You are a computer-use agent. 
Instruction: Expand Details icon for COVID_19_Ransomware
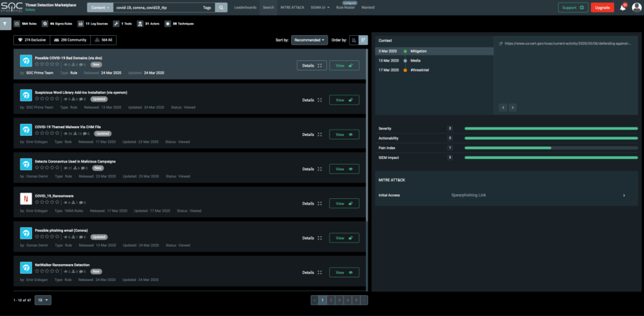(319, 203)
